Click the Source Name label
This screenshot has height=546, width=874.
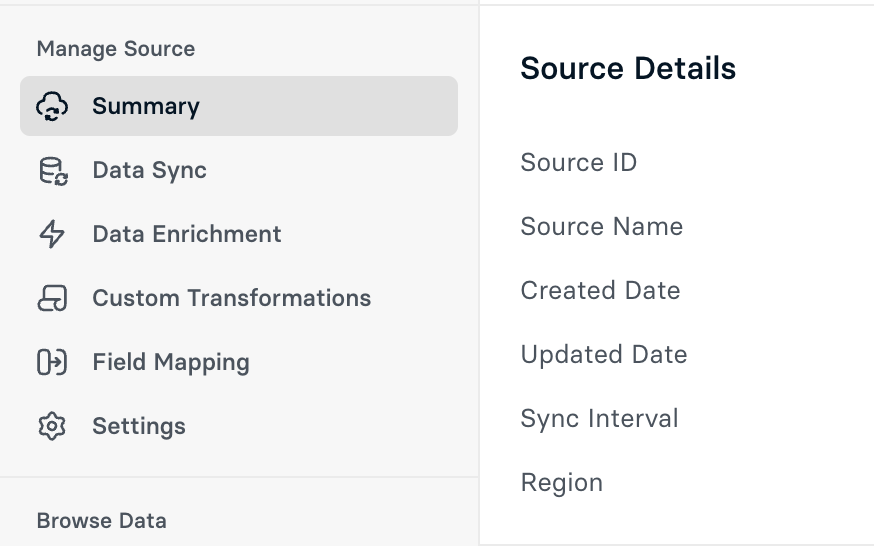coord(602,227)
